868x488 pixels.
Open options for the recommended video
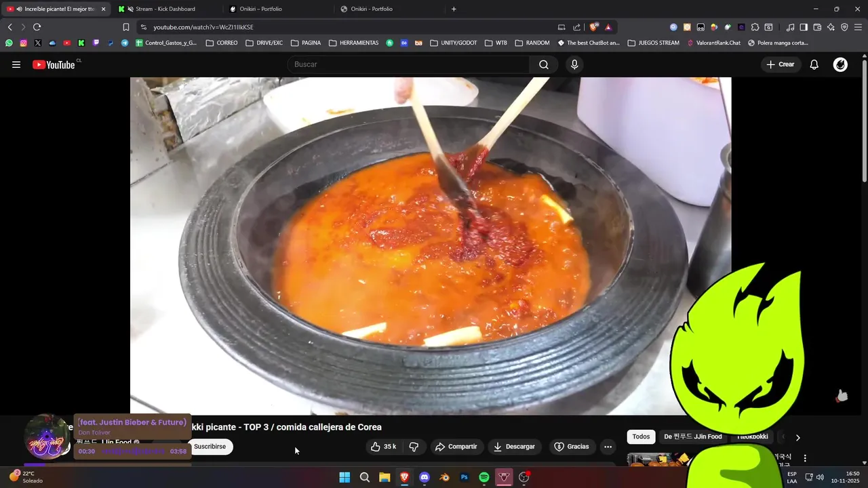tap(805, 459)
